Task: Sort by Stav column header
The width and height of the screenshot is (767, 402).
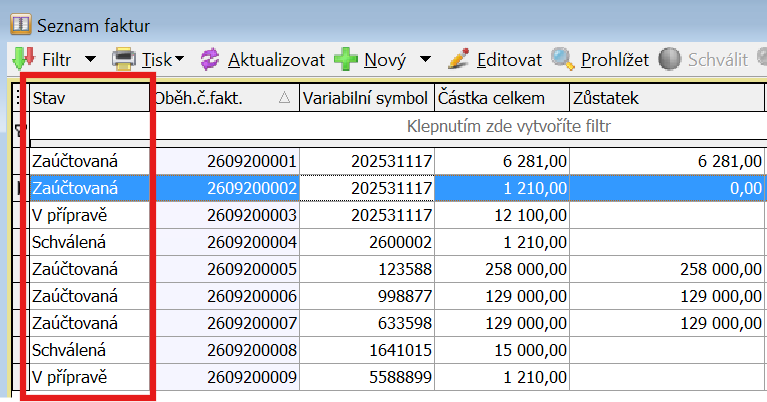Action: (x=90, y=98)
